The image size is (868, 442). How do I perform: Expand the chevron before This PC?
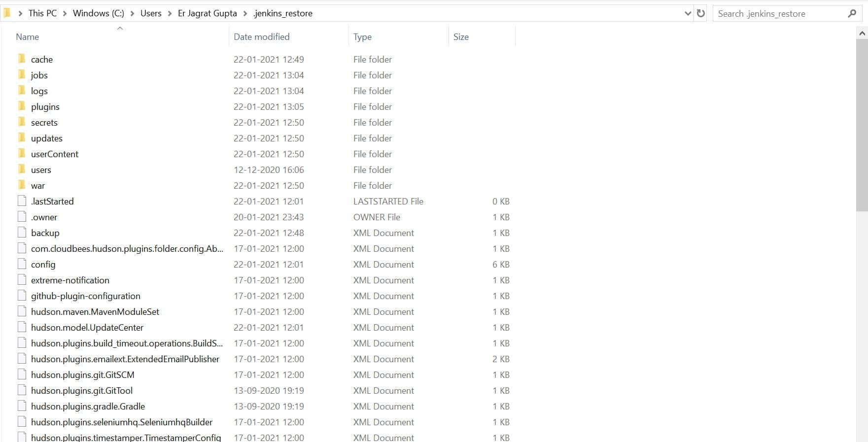coord(20,13)
